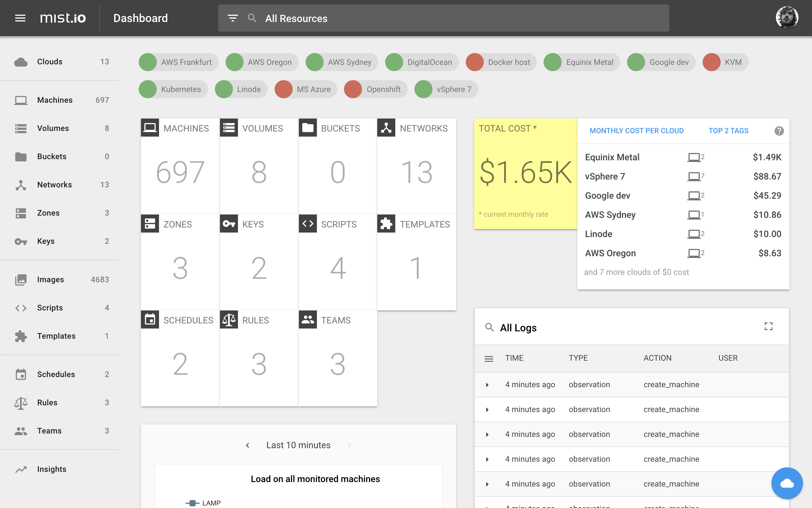
Task: Click the TEMPLATES tile puzzle icon
Action: click(386, 224)
